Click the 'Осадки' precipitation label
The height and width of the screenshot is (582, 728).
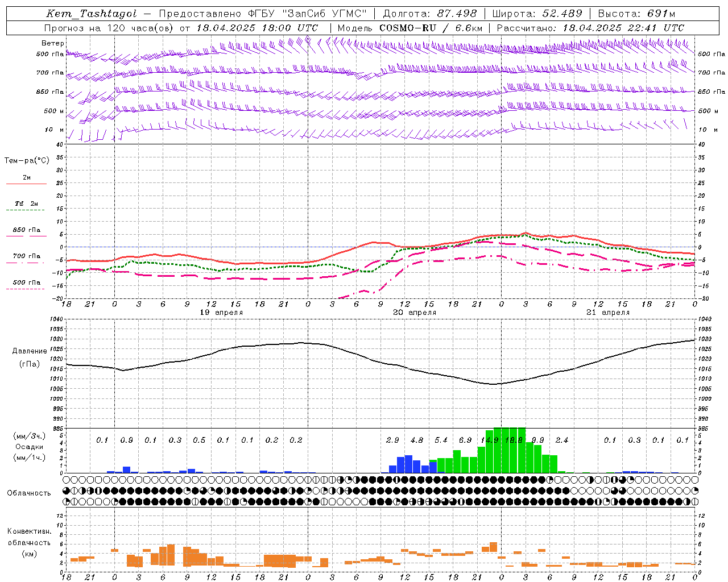tap(29, 447)
